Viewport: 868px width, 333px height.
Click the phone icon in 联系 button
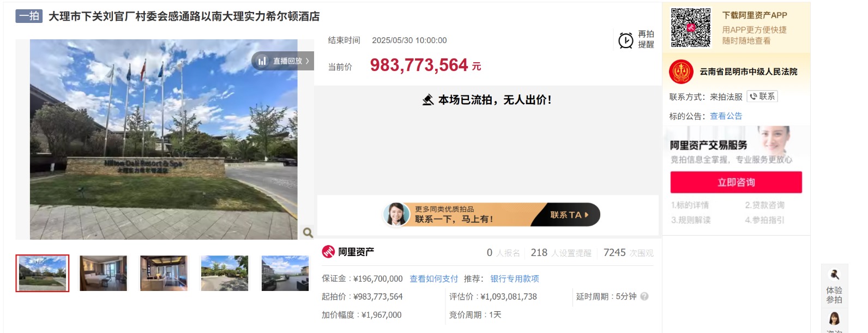coord(754,97)
